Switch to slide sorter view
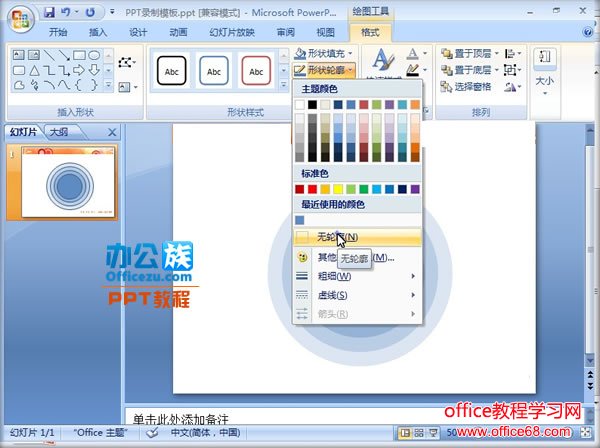600x448 pixels. click(x=419, y=433)
